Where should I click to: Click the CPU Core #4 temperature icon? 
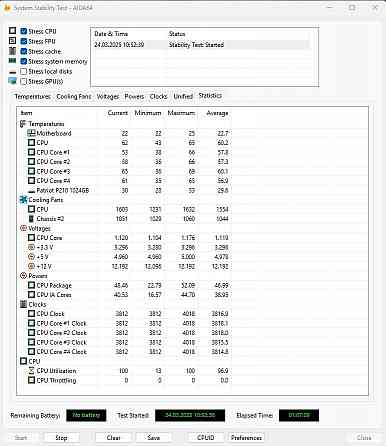pyautogui.click(x=31, y=181)
